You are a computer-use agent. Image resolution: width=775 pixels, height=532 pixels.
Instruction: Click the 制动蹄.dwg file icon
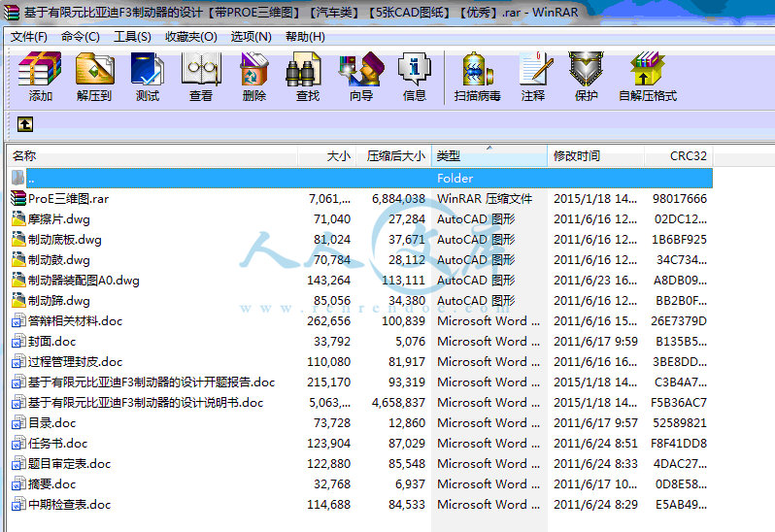point(18,300)
